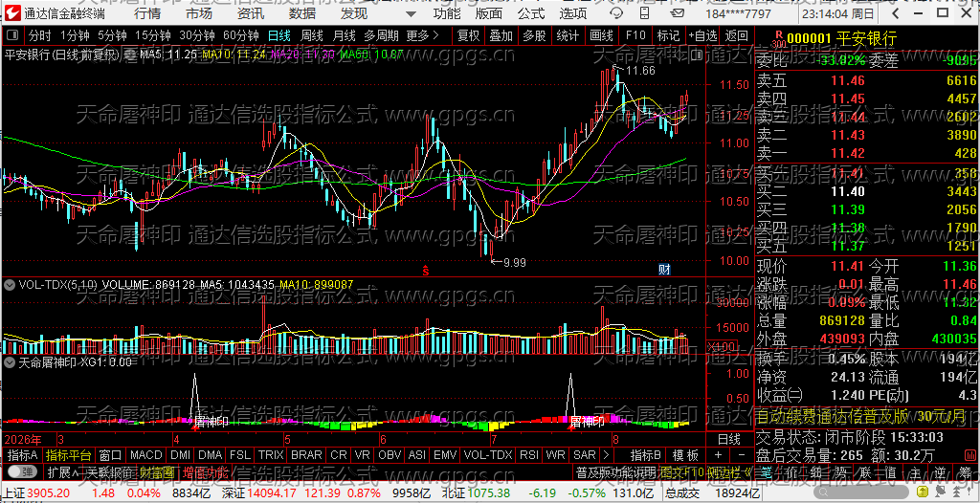This screenshot has width=980, height=503.
Task: Go back with the left arrow icon
Action: point(896,13)
